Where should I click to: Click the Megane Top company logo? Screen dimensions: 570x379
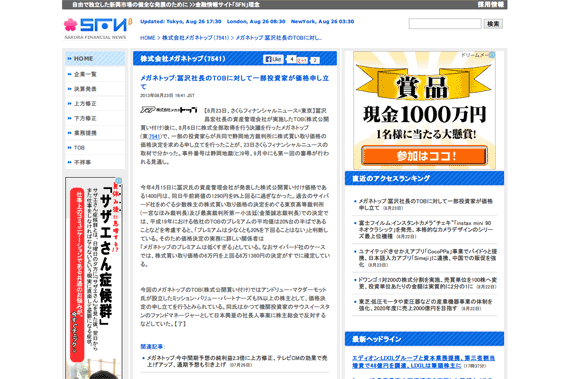(169, 110)
